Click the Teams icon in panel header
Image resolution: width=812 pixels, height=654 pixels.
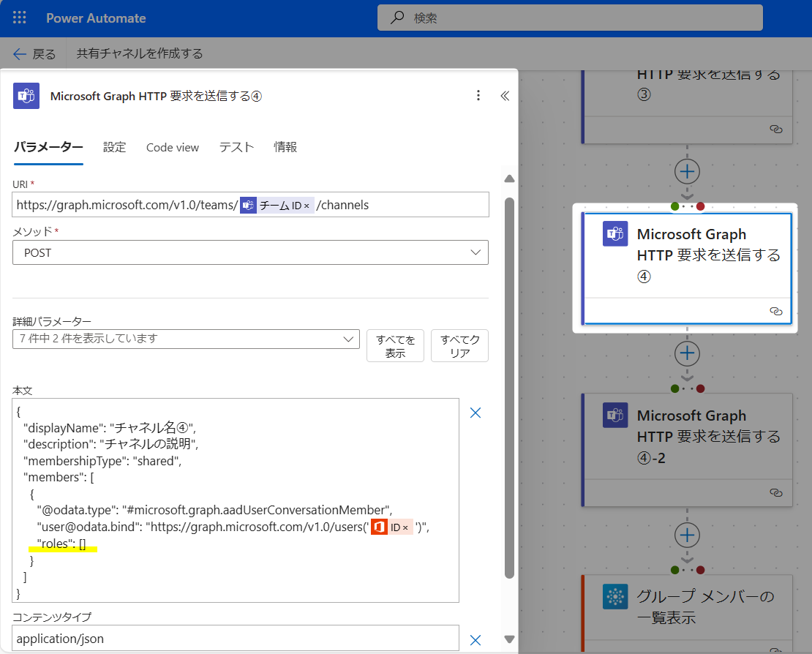[x=26, y=96]
